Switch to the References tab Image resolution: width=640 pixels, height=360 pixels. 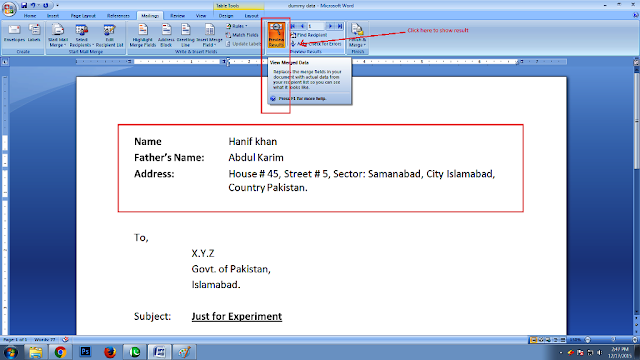(x=118, y=16)
